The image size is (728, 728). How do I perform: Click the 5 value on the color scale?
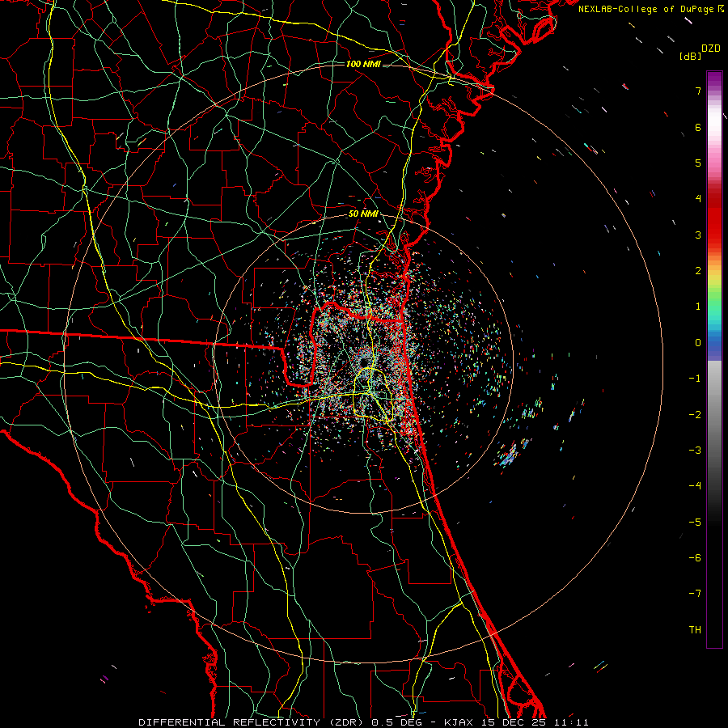click(x=698, y=163)
